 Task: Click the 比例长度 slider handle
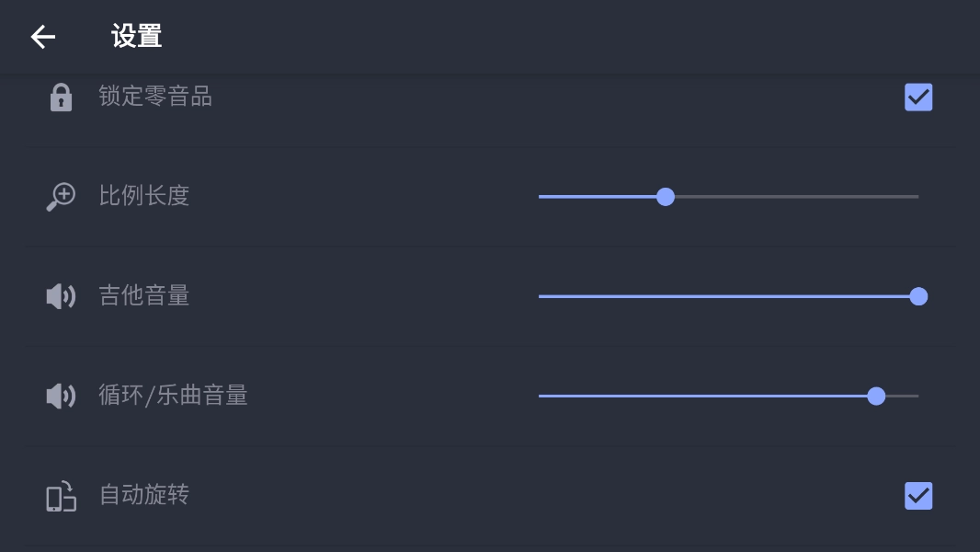coord(666,197)
